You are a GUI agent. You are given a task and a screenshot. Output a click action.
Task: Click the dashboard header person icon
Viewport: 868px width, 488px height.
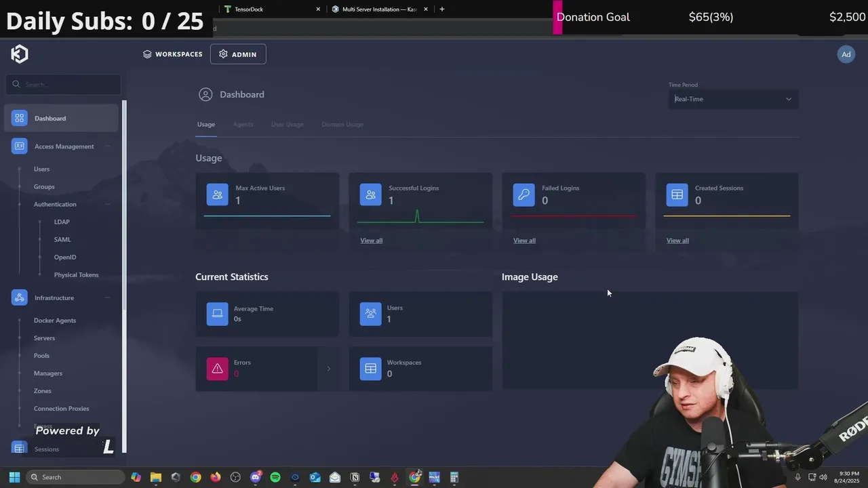point(205,94)
